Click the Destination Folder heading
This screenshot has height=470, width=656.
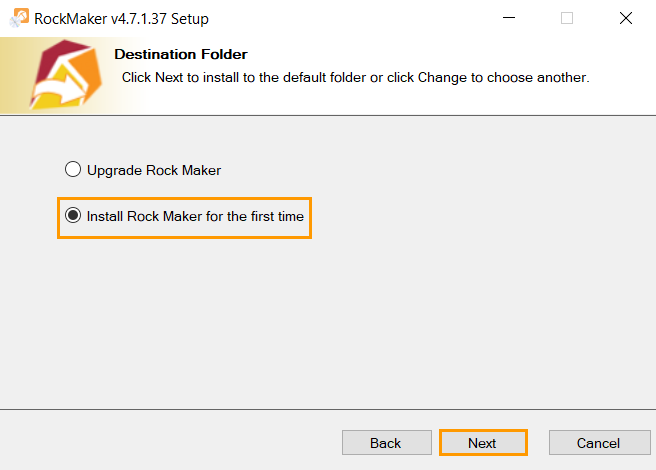181,54
